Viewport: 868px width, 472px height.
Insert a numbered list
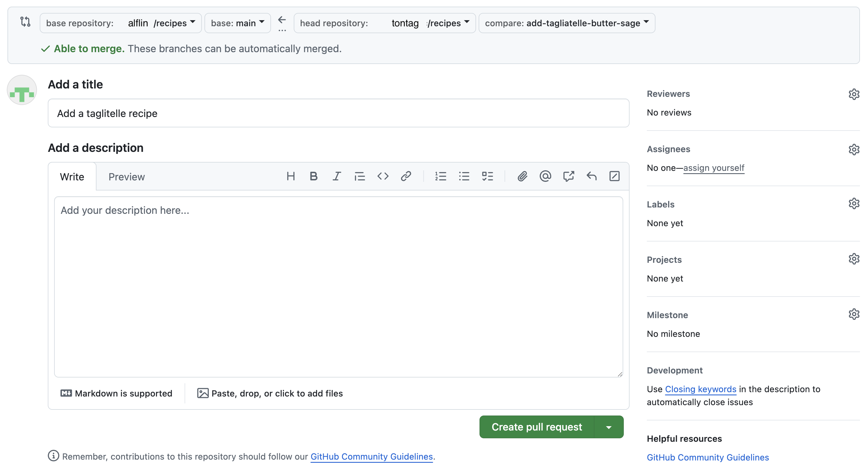pyautogui.click(x=440, y=176)
